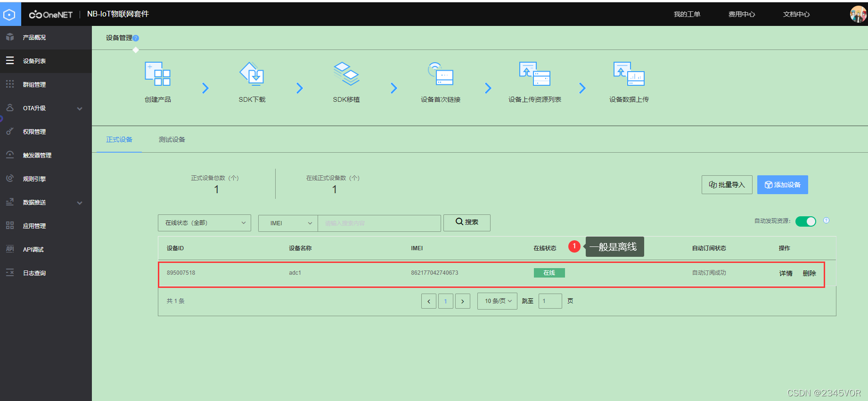
Task: Click the 创建产品 step icon
Action: coord(157,74)
